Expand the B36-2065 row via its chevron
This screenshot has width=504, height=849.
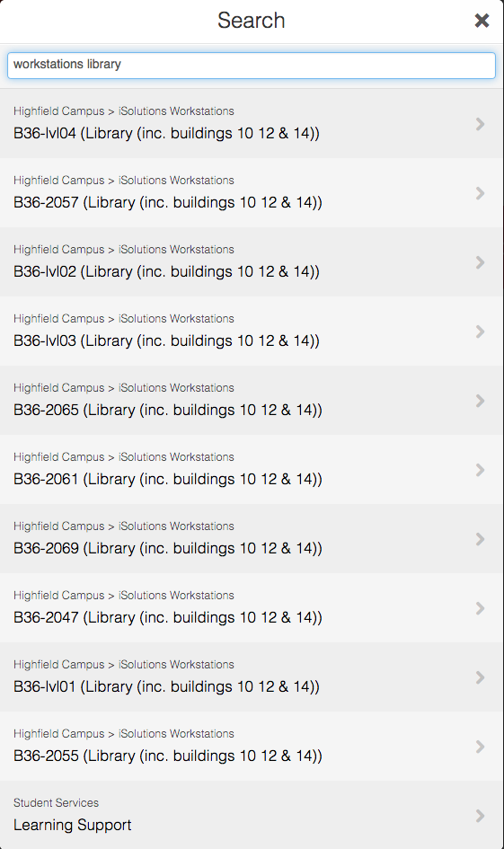(480, 401)
